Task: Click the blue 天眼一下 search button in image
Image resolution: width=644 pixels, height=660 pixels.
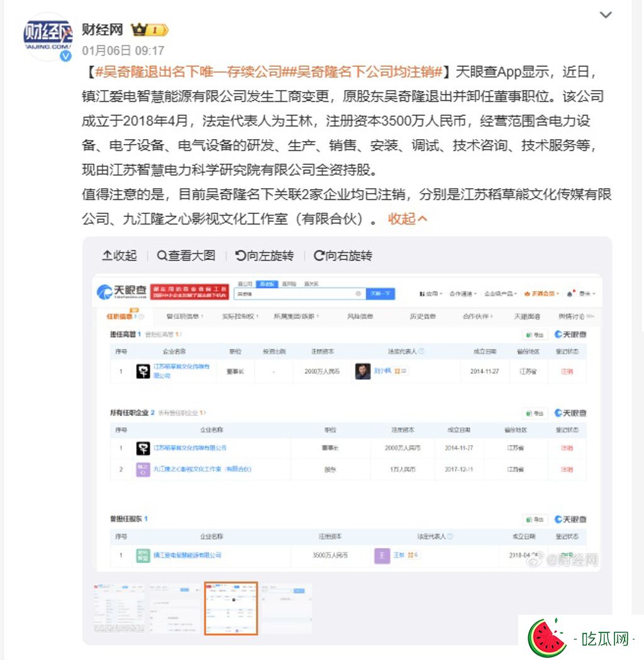Action: (x=380, y=293)
